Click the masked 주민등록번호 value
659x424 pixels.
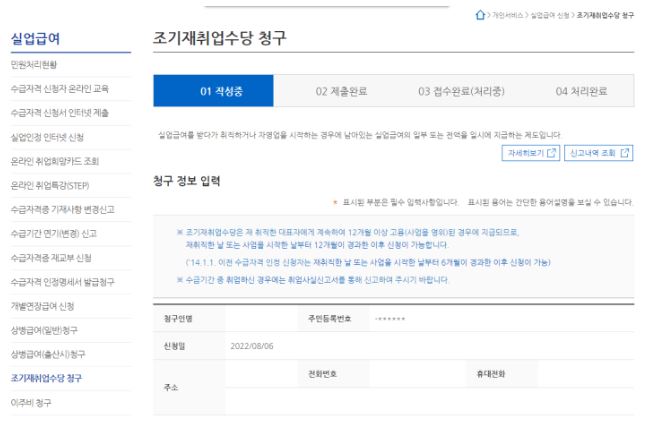tap(390, 319)
